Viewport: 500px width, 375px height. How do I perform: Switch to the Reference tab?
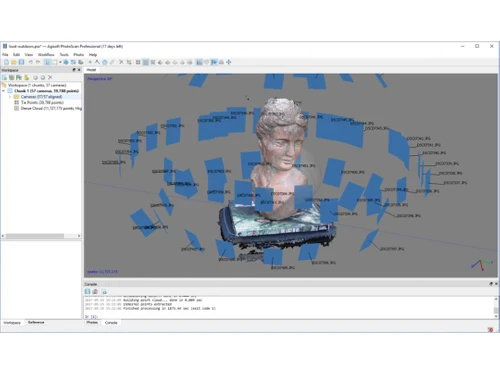coord(36,322)
